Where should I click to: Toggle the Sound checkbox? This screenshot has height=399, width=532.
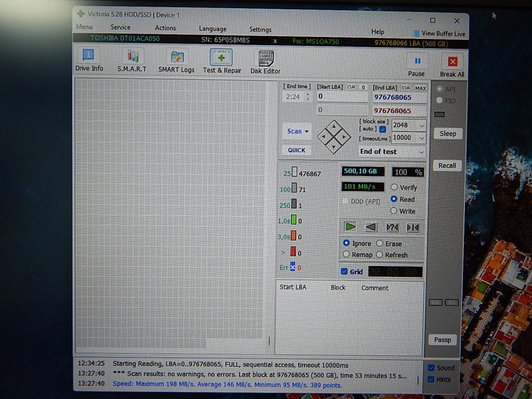[431, 368]
